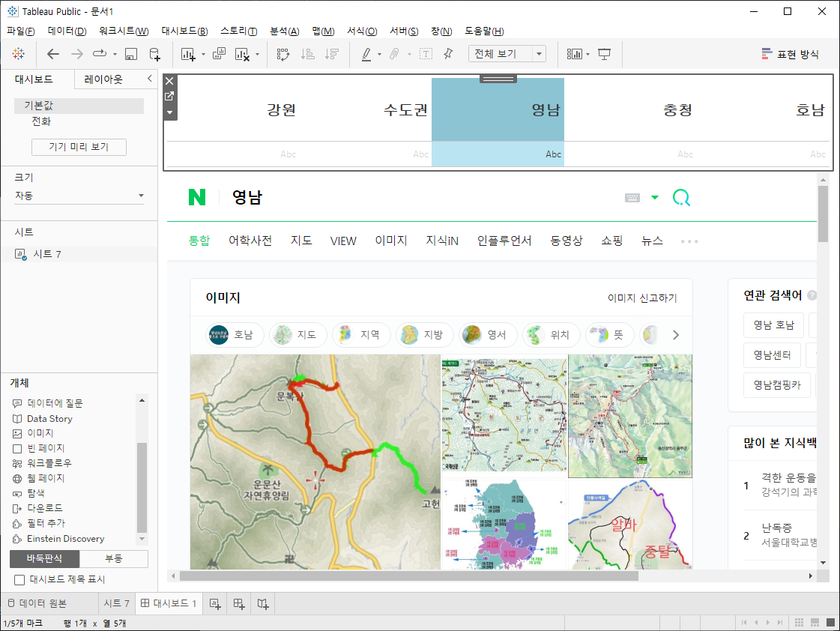Image resolution: width=840 pixels, height=631 pixels.
Task: Click the new dashboard tab icon at bottom
Action: point(239,604)
